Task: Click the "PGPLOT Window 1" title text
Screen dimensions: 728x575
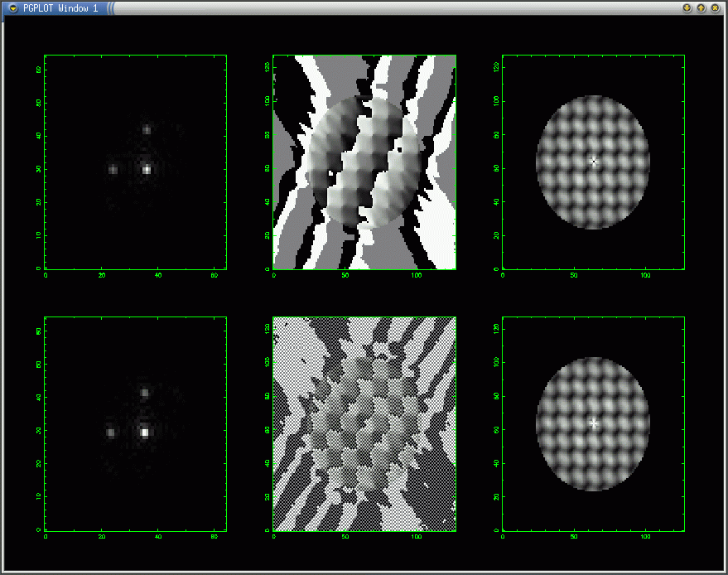Action: tap(60, 8)
